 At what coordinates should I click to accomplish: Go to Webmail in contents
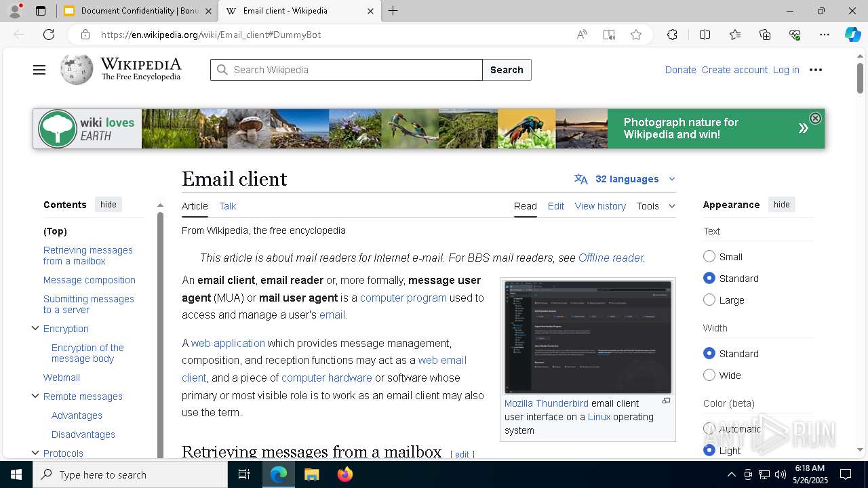coord(62,378)
